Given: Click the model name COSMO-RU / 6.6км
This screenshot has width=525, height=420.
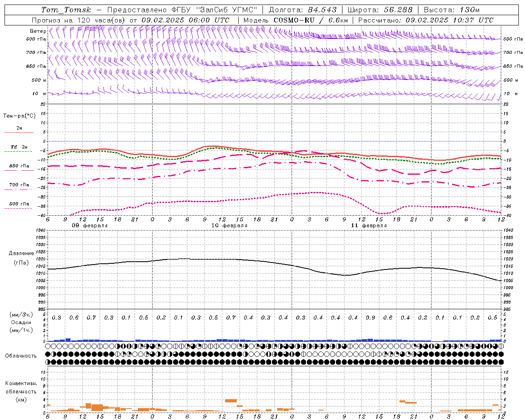Looking at the screenshot, I should [x=310, y=20].
